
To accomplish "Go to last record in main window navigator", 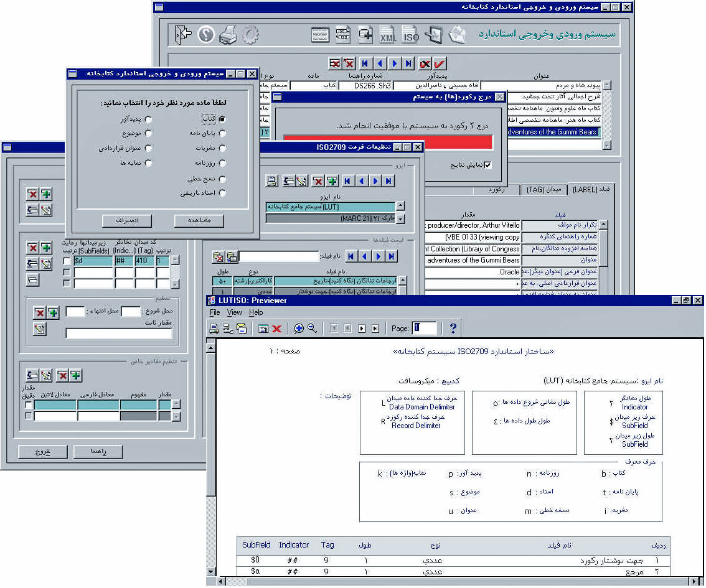I will (x=408, y=64).
